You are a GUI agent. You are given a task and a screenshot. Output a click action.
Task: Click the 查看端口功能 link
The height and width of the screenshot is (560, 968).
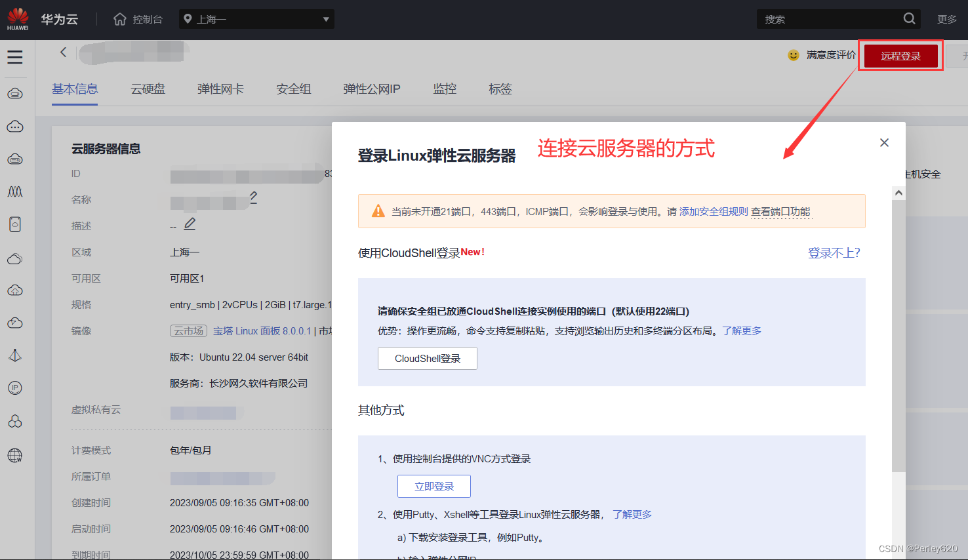tap(780, 211)
